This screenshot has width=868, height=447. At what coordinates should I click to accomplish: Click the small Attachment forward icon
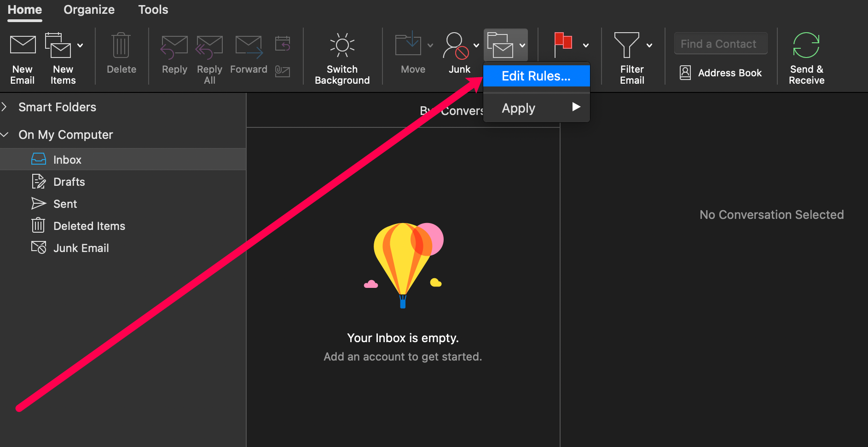click(x=283, y=71)
